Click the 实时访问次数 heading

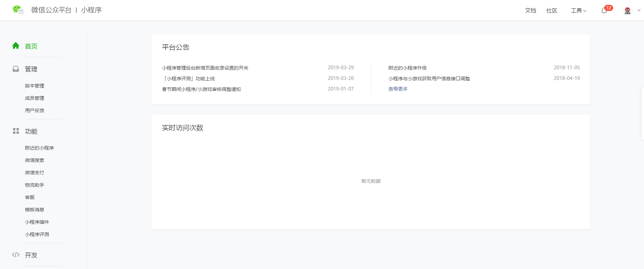183,128
